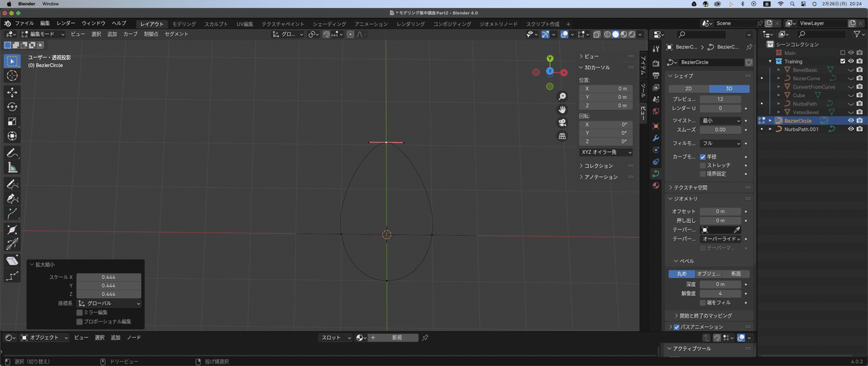Switch to the モデリング workspace tab
868x366 pixels.
pyautogui.click(x=184, y=24)
